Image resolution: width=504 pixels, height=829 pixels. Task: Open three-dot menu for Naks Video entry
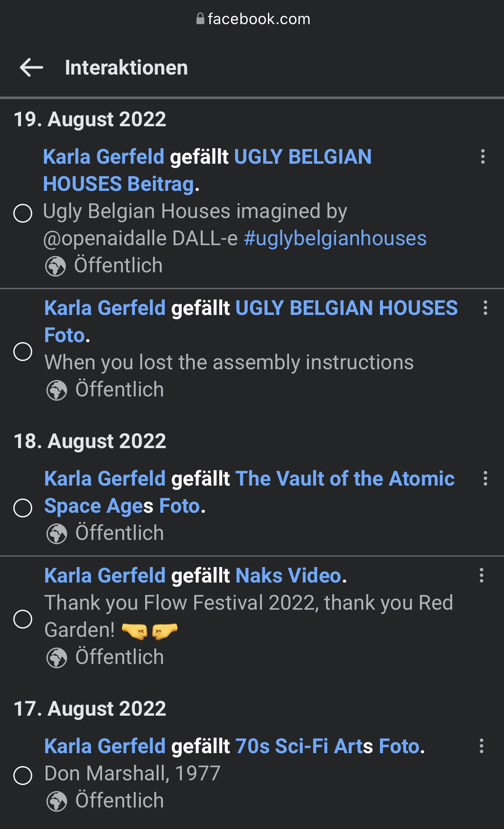[x=481, y=575]
